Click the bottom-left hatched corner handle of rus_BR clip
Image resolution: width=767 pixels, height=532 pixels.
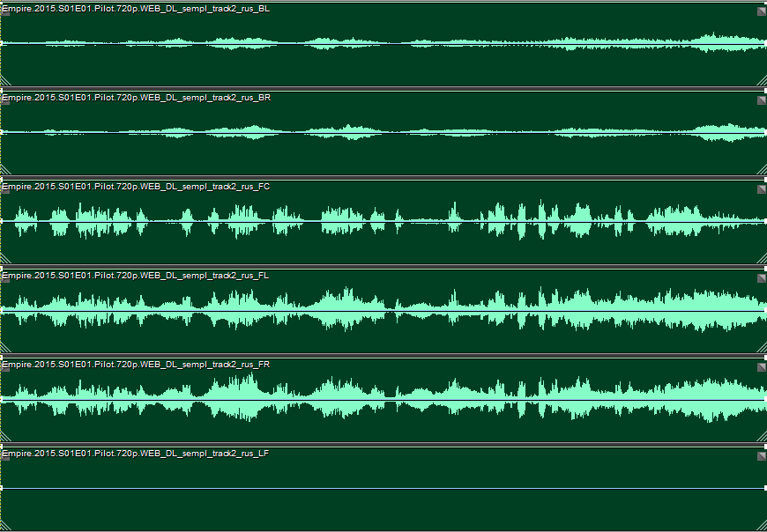click(5, 169)
